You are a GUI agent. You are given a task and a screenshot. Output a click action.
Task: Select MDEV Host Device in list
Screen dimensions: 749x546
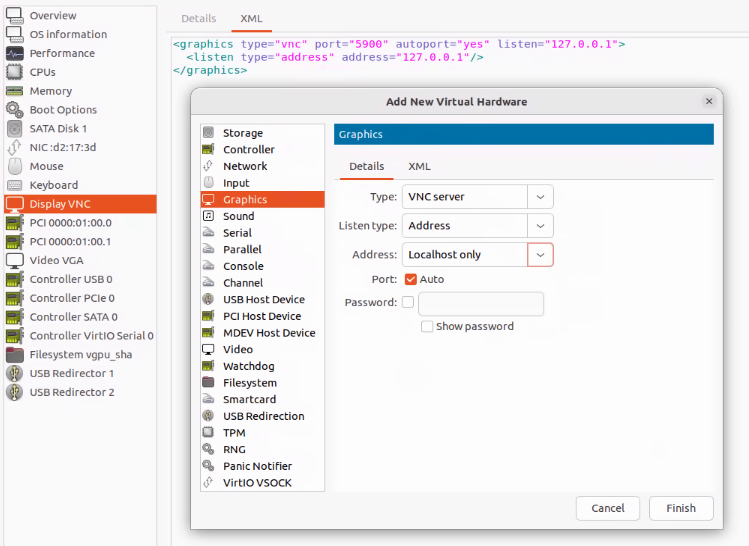(263, 332)
